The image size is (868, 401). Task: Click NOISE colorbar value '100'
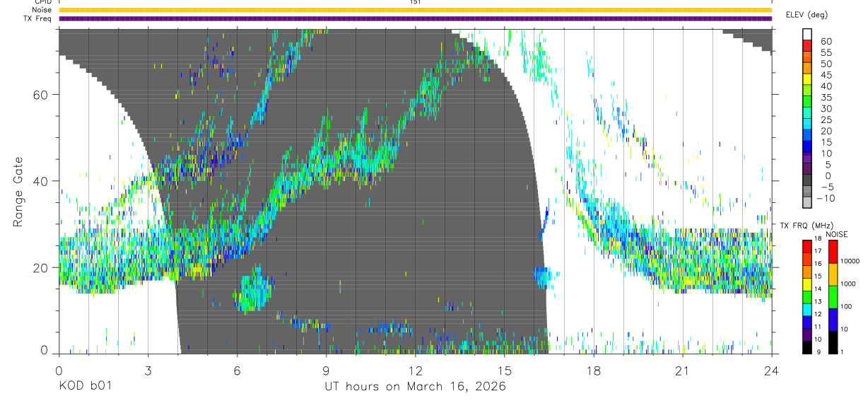click(846, 306)
